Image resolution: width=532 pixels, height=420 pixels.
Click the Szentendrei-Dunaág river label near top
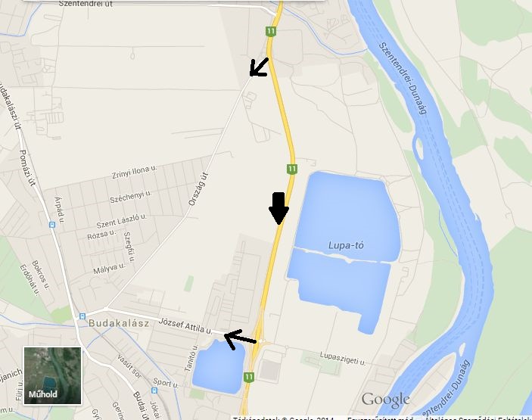click(x=403, y=78)
